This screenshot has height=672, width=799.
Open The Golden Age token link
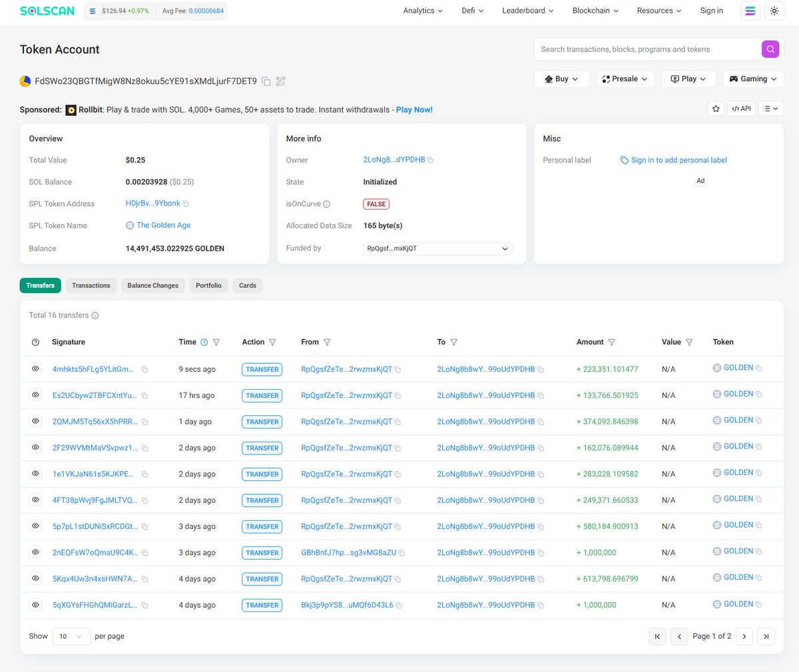coord(163,226)
